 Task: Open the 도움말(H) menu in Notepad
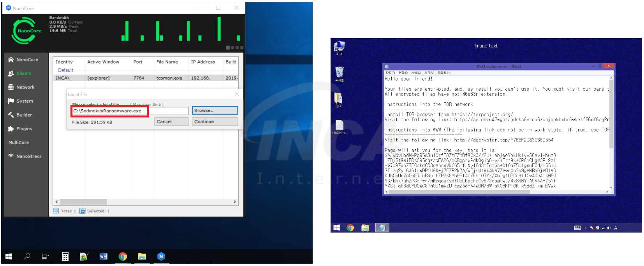[444, 73]
